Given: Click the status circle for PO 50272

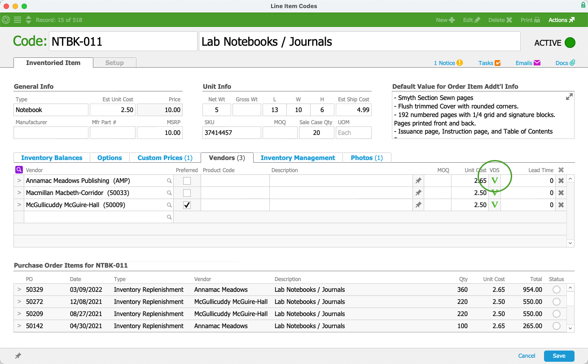Looking at the screenshot, I should coord(557,302).
